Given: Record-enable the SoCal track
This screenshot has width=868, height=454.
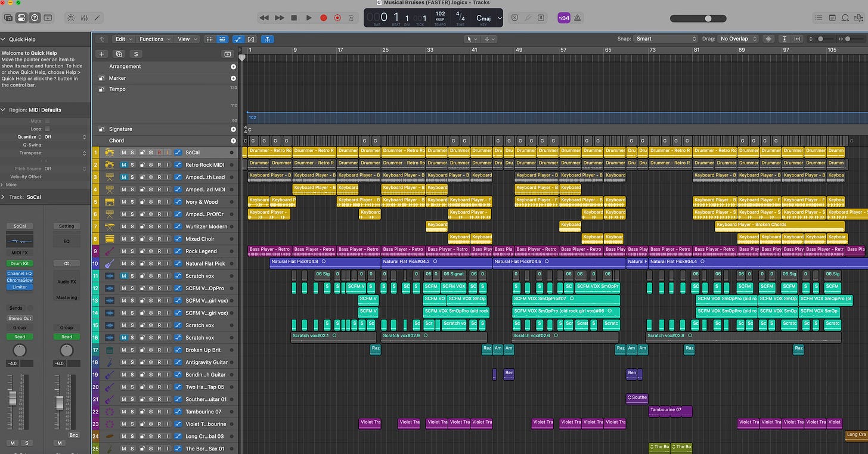Looking at the screenshot, I should (x=159, y=153).
